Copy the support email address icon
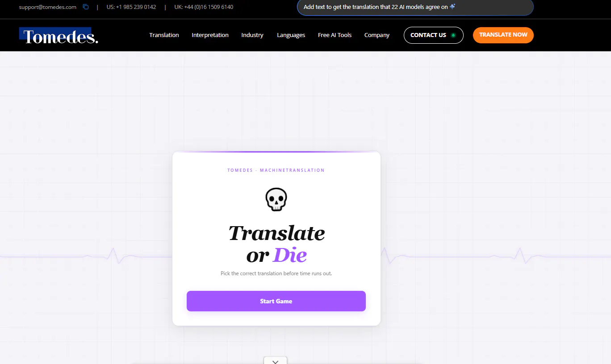 (x=86, y=7)
